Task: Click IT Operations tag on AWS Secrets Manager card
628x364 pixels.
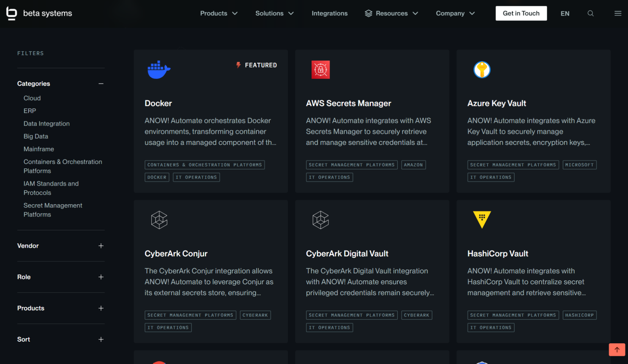Action: [x=329, y=177]
